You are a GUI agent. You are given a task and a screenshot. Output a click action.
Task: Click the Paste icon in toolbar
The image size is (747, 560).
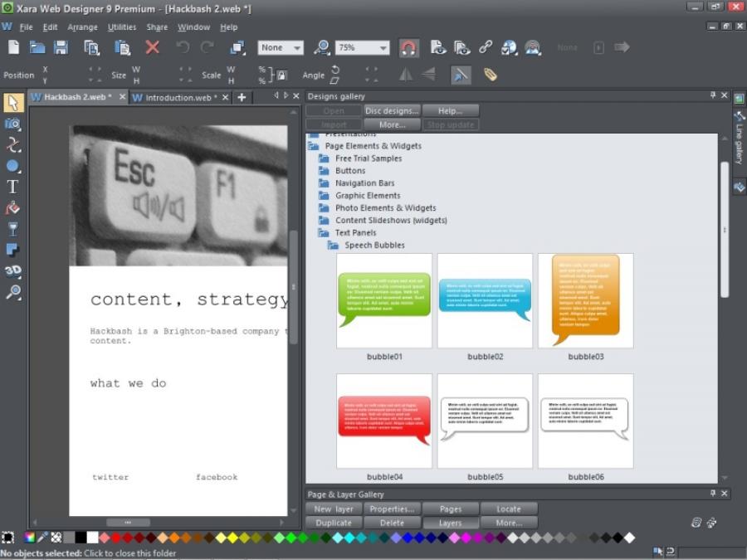(123, 47)
